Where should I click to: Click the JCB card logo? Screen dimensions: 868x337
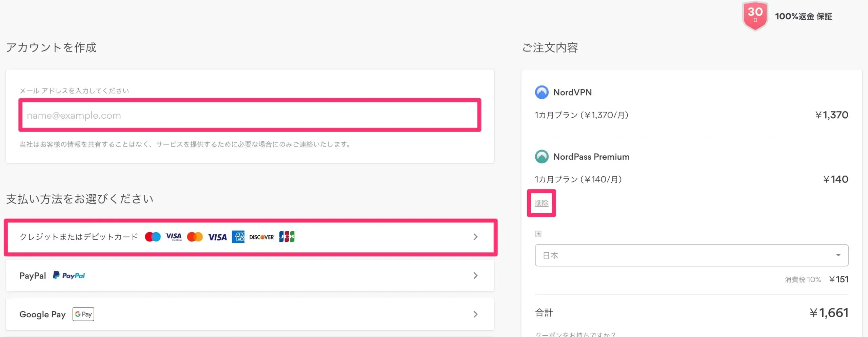(x=287, y=237)
